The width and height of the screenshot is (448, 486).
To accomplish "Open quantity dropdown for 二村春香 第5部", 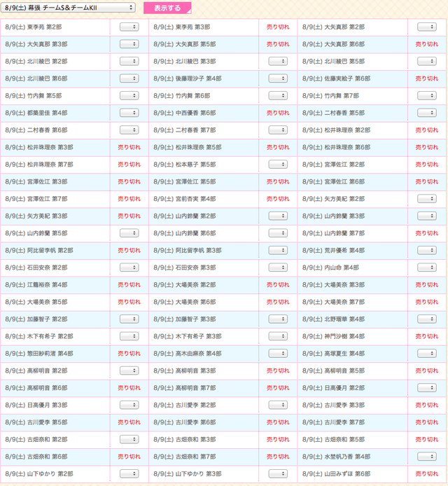I will point(426,113).
